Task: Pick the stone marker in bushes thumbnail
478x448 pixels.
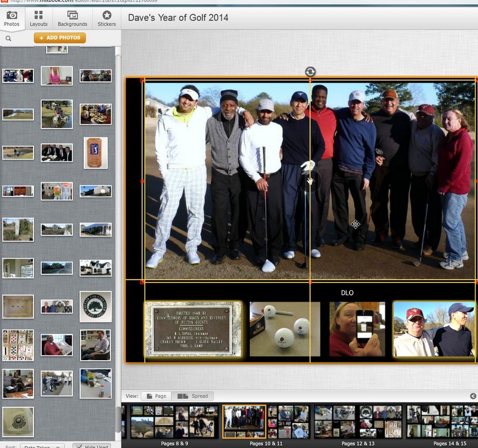Action: (18, 229)
